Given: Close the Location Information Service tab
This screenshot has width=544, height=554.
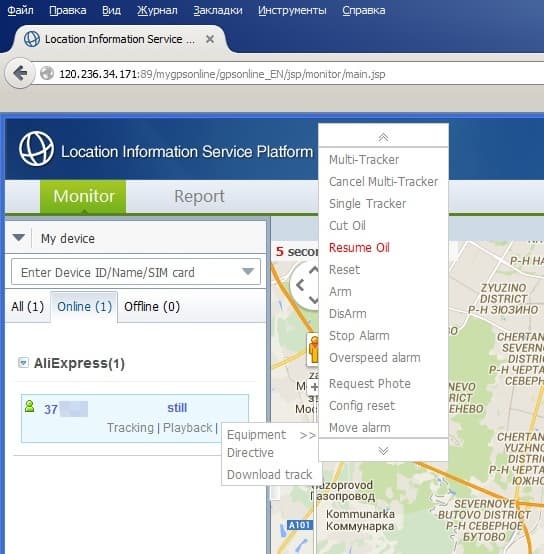Looking at the screenshot, I should [210, 39].
